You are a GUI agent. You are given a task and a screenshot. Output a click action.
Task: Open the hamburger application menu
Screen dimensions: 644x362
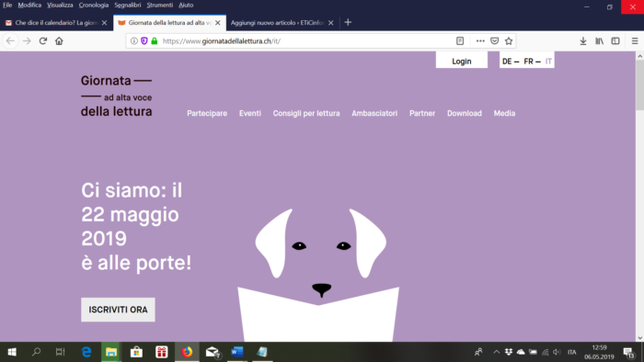coord(635,41)
